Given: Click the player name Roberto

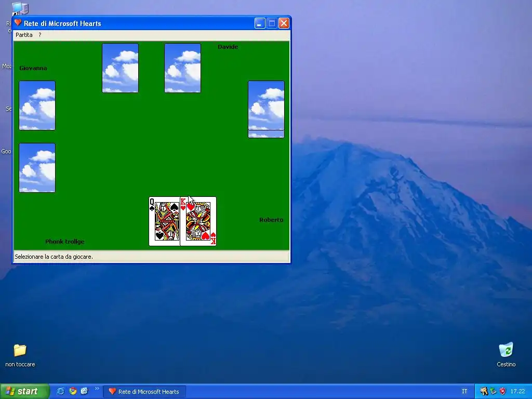Looking at the screenshot, I should pos(271,220).
